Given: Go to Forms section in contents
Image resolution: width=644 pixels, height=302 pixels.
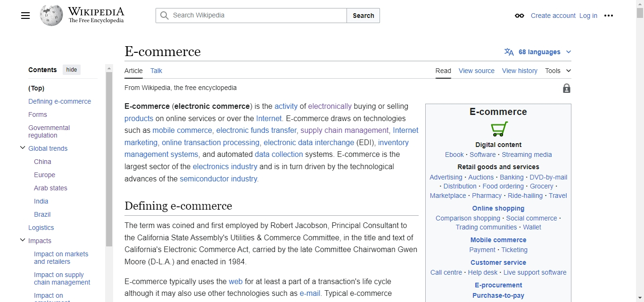Looking at the screenshot, I should pyautogui.click(x=38, y=114).
